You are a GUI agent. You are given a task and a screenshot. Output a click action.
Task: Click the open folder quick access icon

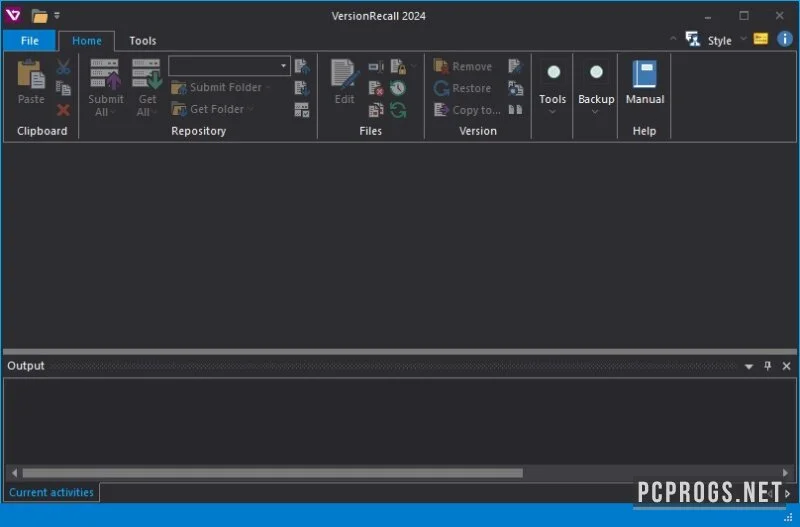[x=39, y=16]
